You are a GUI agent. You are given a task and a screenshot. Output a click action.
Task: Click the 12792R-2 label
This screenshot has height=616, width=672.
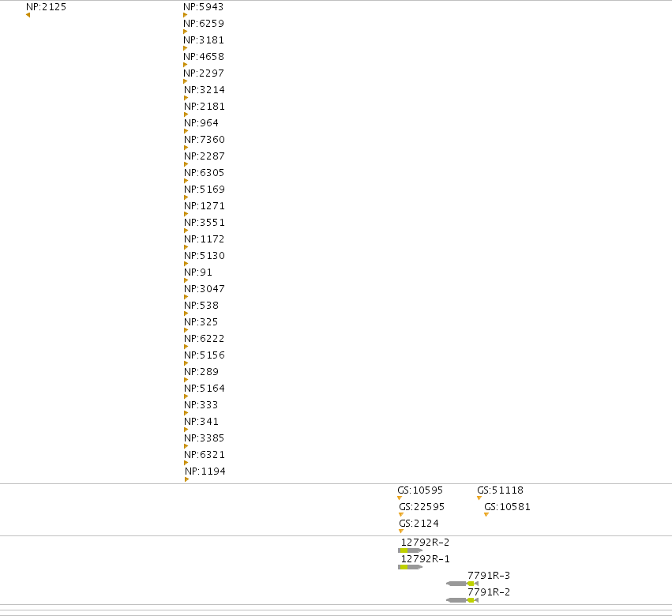click(425, 543)
